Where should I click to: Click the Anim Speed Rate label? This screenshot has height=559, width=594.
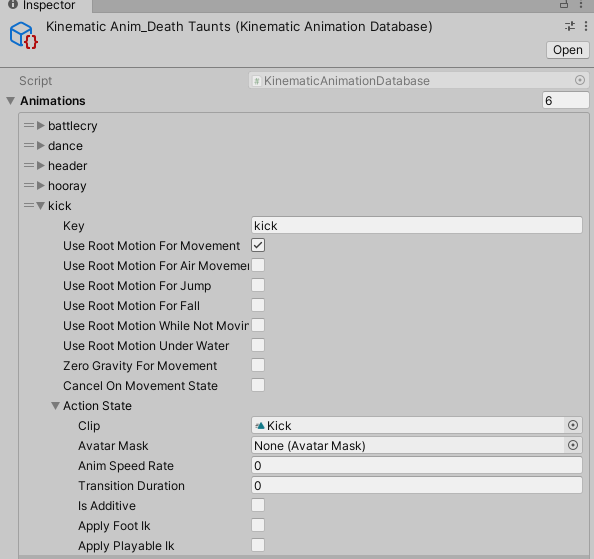pos(126,465)
